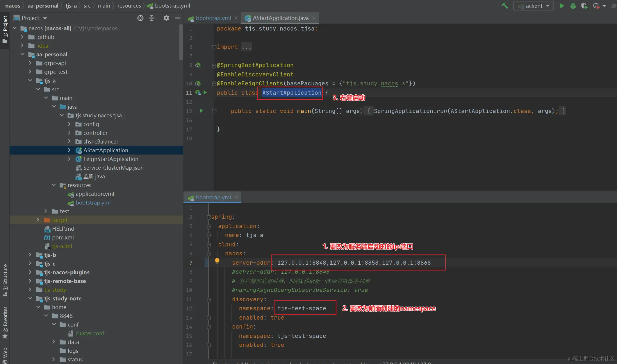This screenshot has width=617, height=364.
Task: Expand the tjs-b module folder
Action: coord(30,255)
